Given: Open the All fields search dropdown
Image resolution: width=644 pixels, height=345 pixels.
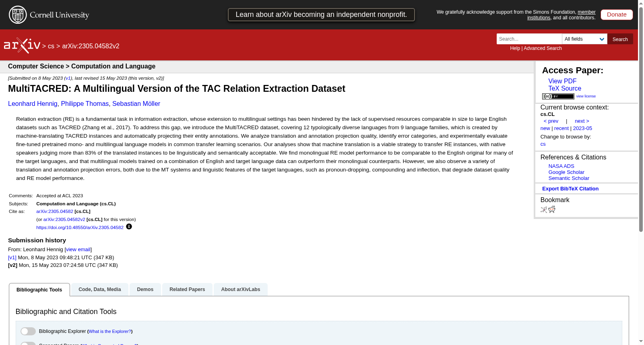Looking at the screenshot, I should [x=584, y=39].
